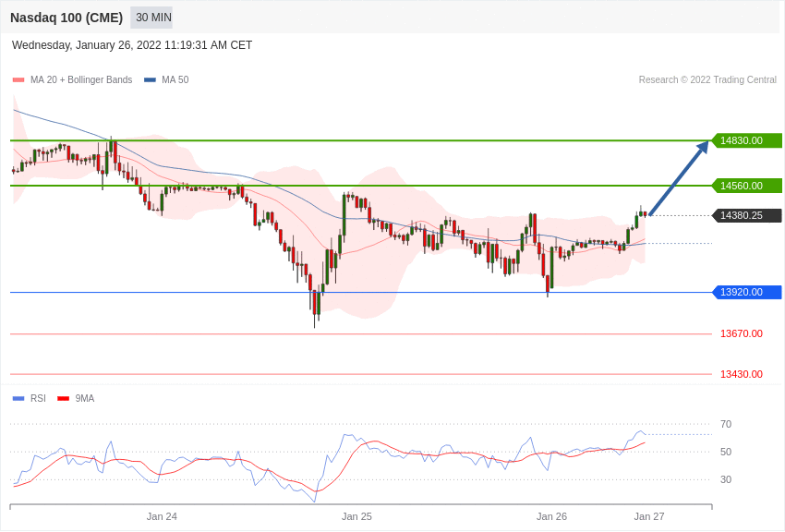Click the 30 MIN timeframe badge
The height and width of the screenshot is (532, 785).
[x=151, y=18]
